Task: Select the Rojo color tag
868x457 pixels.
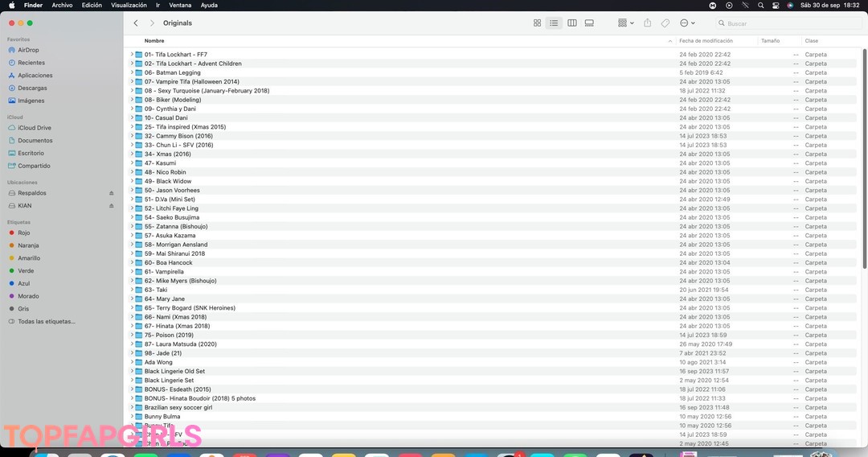Action: pyautogui.click(x=24, y=233)
